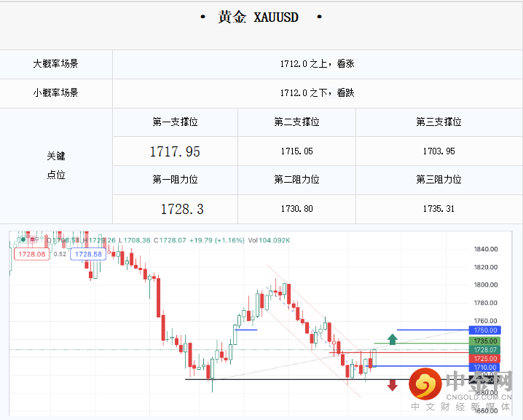Select third resistance value 1735.31

click(x=439, y=209)
